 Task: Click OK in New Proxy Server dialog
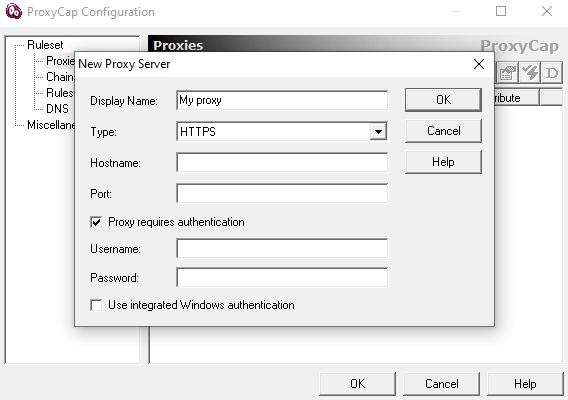coord(443,100)
